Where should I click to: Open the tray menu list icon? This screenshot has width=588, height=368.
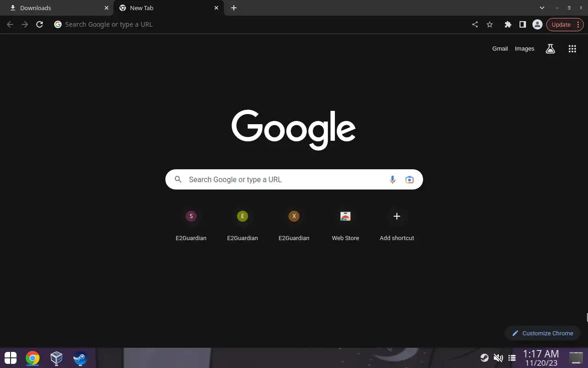(x=512, y=358)
